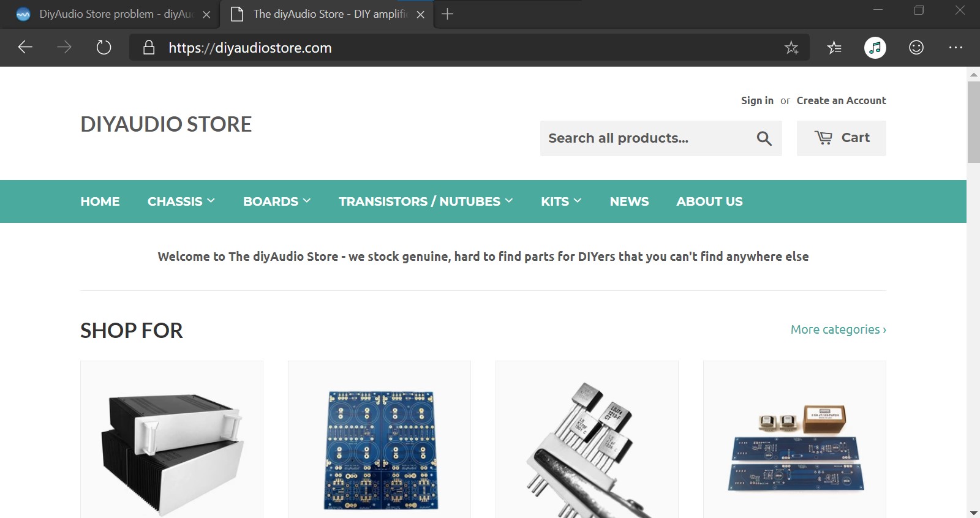Image resolution: width=980 pixels, height=518 pixels.
Task: Expand the CHASSIS dropdown menu
Action: coord(181,201)
